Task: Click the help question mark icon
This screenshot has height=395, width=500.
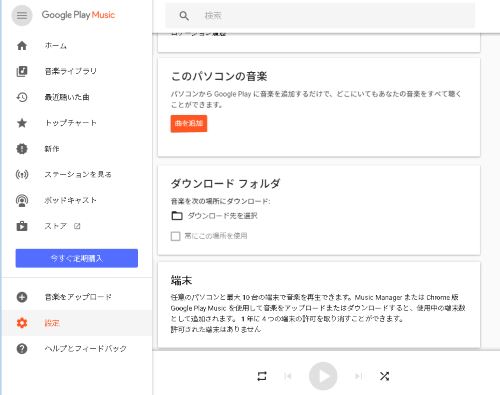Action: point(22,349)
